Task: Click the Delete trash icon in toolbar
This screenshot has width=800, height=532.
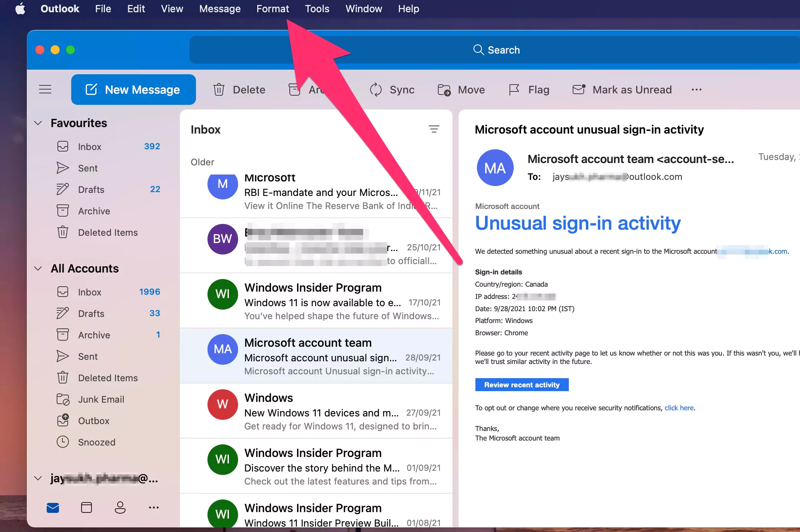Action: 219,90
